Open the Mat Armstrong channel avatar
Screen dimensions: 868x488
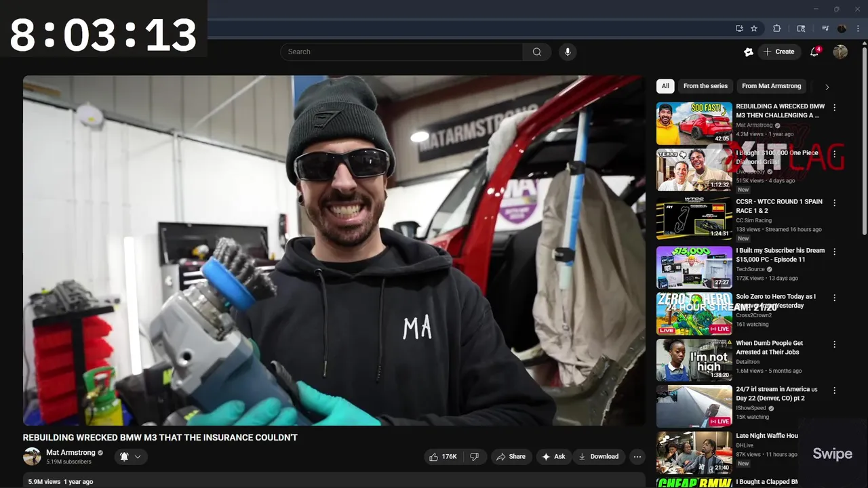tap(32, 456)
